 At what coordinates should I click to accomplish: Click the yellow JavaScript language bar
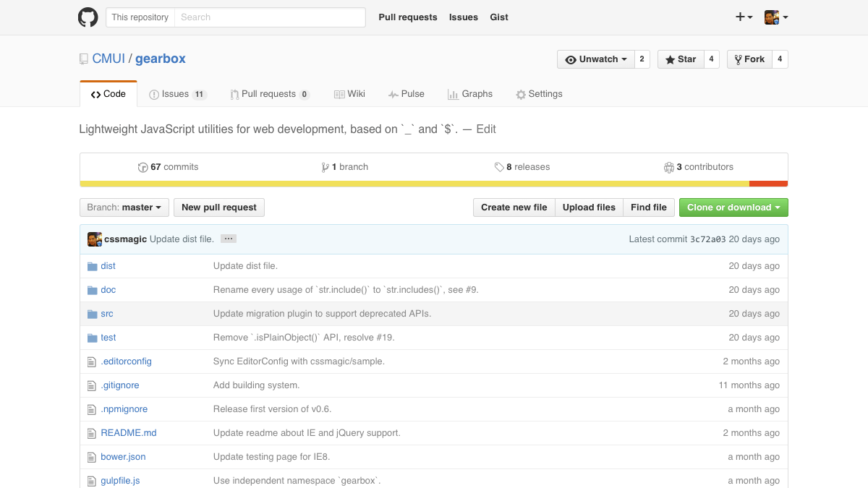414,184
